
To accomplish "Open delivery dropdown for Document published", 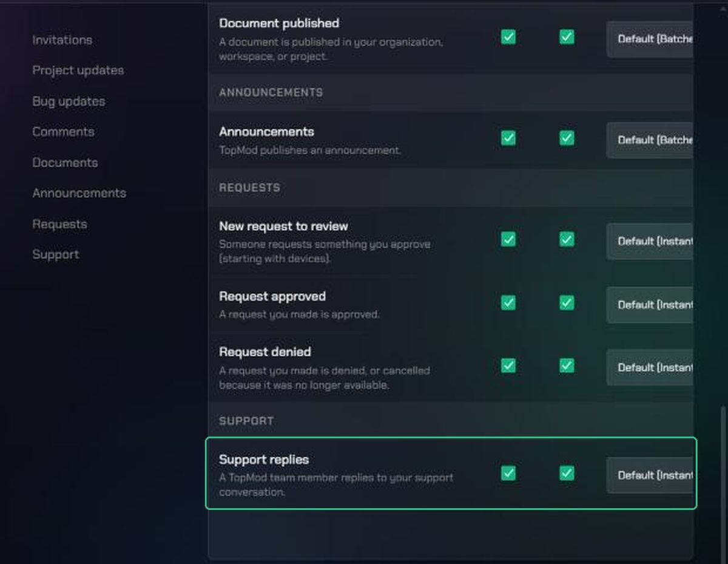I will 650,39.
